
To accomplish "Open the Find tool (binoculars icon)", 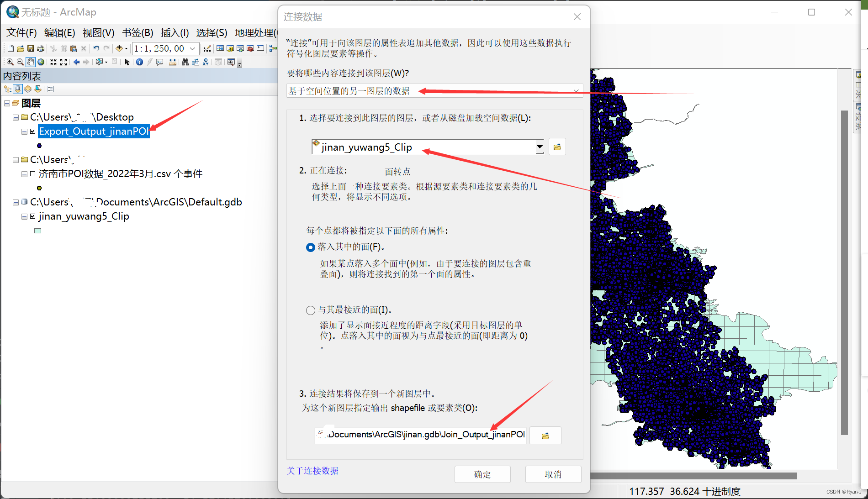I will coord(185,62).
